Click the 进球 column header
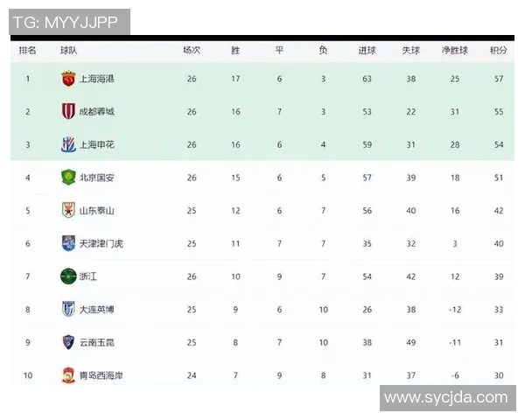Screen dimensions: 525x420 click(x=367, y=51)
